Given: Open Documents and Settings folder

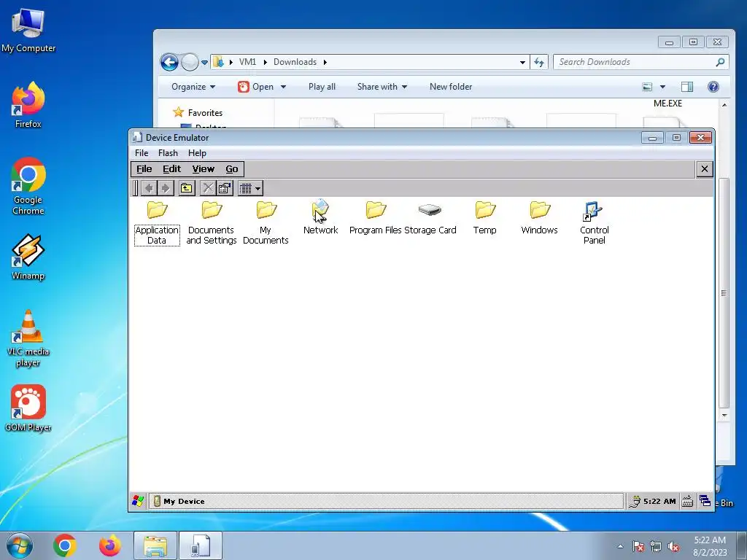Looking at the screenshot, I should pos(211,222).
